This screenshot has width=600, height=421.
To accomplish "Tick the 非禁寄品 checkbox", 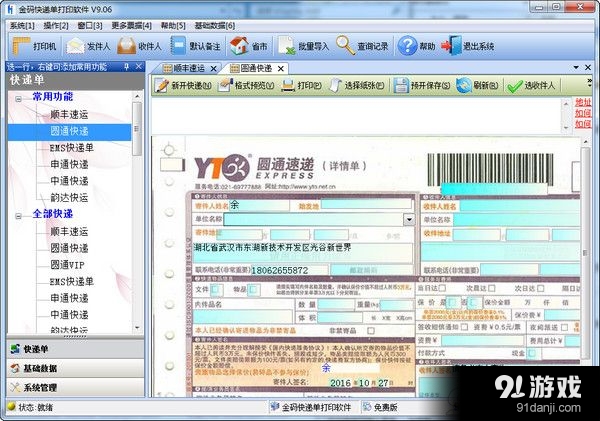I will 370,331.
